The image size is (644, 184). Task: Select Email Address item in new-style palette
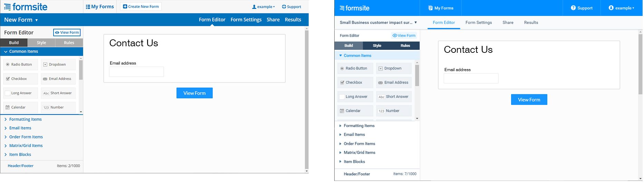pyautogui.click(x=394, y=83)
